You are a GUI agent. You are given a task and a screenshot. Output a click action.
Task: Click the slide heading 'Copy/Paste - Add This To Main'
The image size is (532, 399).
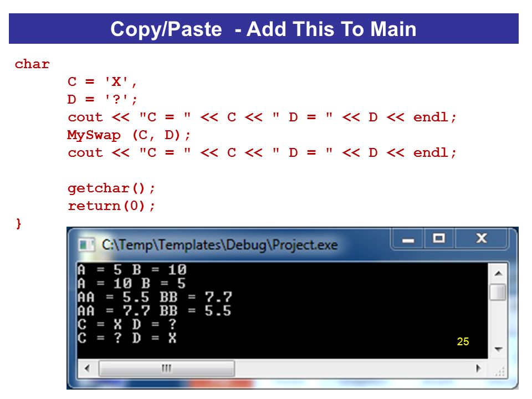[263, 29]
